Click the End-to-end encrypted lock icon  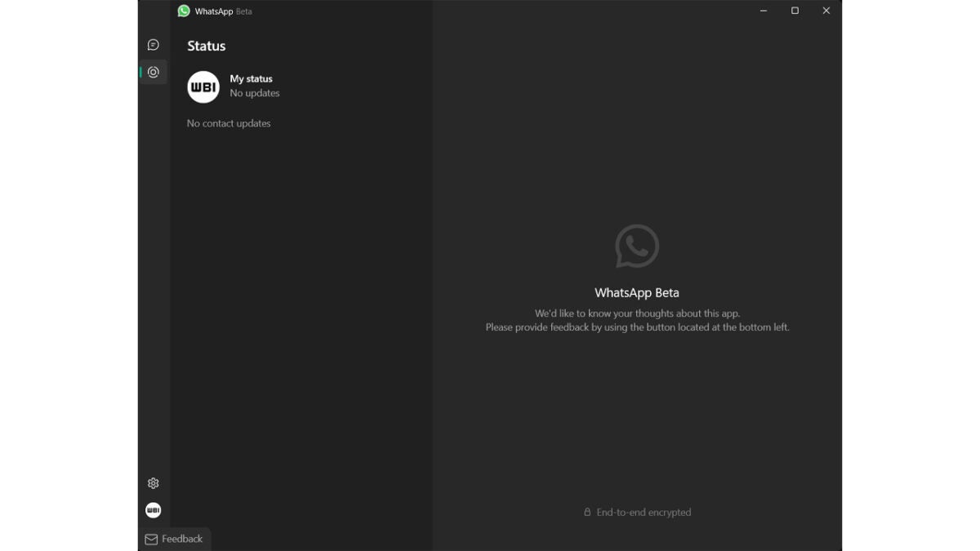click(x=587, y=512)
